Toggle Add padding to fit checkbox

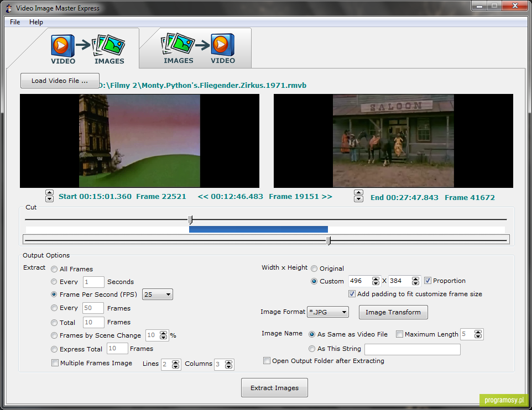pos(352,293)
